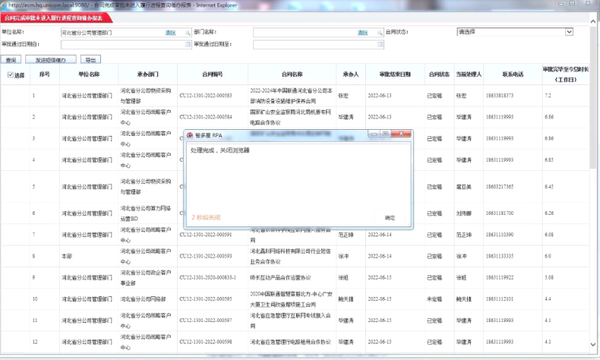The height and width of the screenshot is (360, 600).
Task: Select the red 合同完成审批未进入履行进程 report tab
Action: click(x=56, y=18)
